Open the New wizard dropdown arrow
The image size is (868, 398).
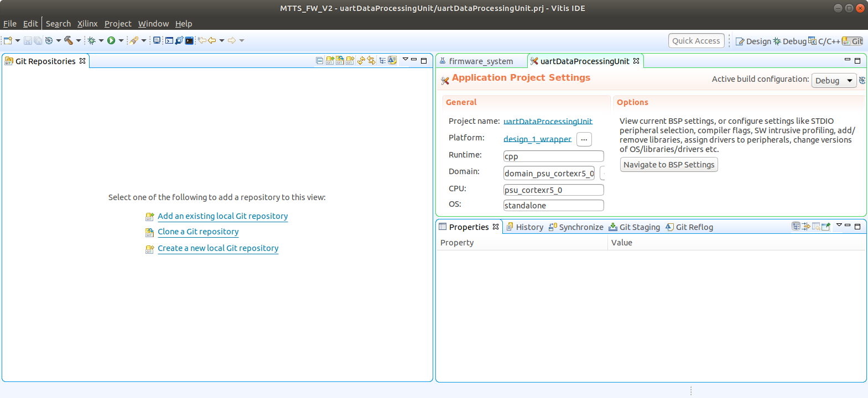(18, 40)
